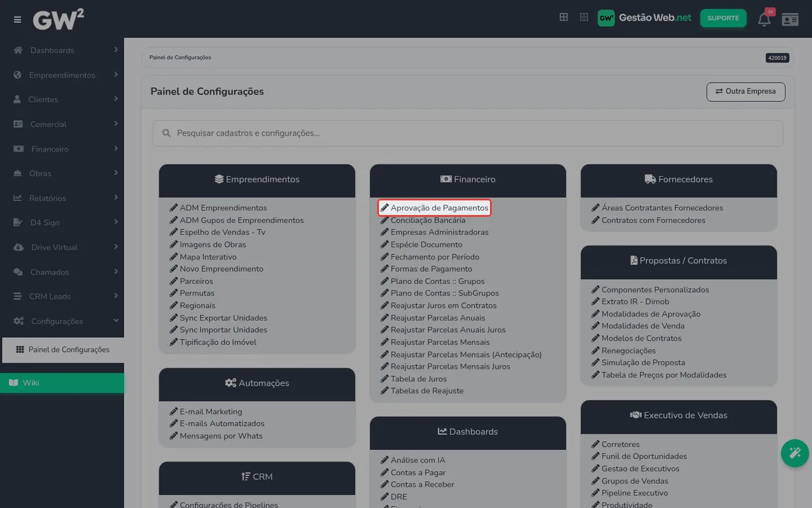Viewport: 812px width, 508px height.
Task: Expand the Comercial sidebar chevron
Action: [116, 124]
